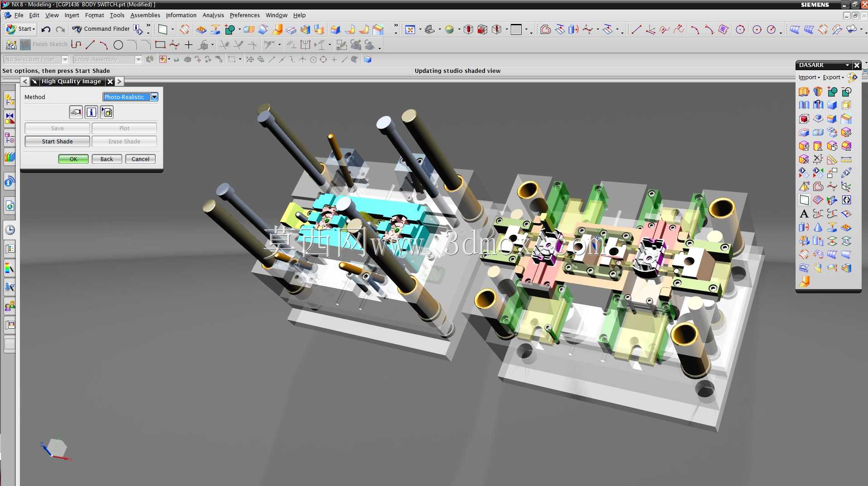The image size is (868, 486).
Task: Open the Help menu
Action: pyautogui.click(x=299, y=15)
